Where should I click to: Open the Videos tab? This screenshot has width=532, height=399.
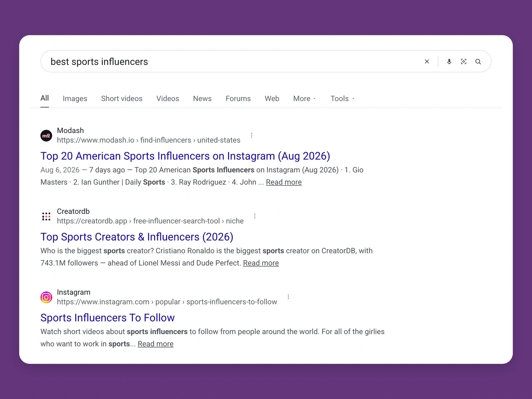[168, 99]
